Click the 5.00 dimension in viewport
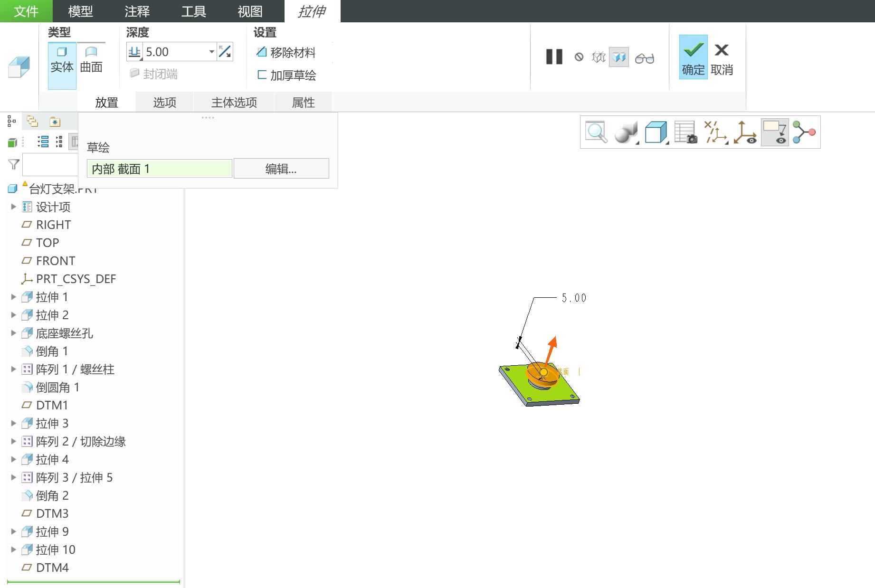 (574, 298)
